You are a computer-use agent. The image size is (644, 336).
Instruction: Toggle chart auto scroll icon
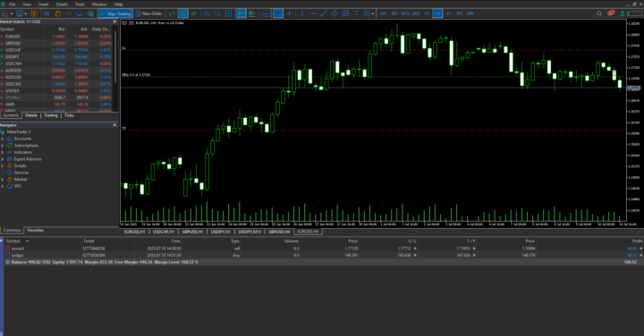241,13
